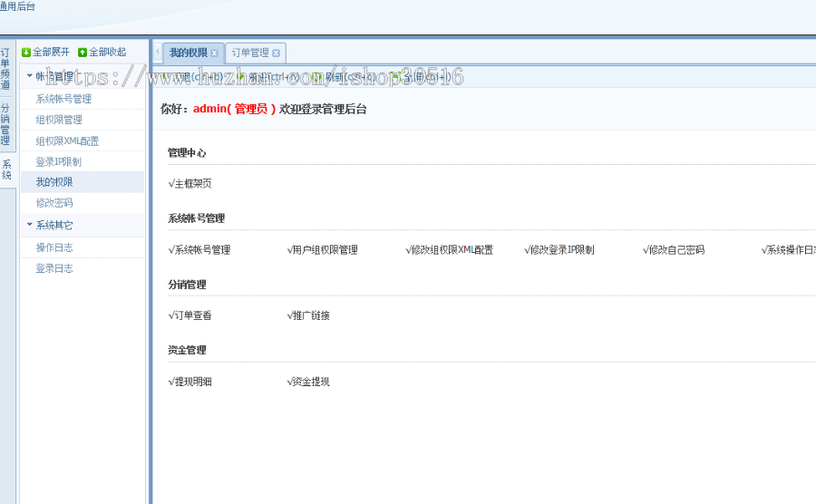
Task: Click the tab strip scroll-left arrow
Action: 158,52
